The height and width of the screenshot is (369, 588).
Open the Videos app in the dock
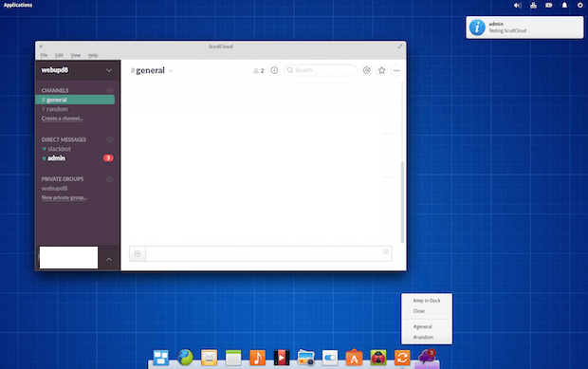click(x=282, y=358)
